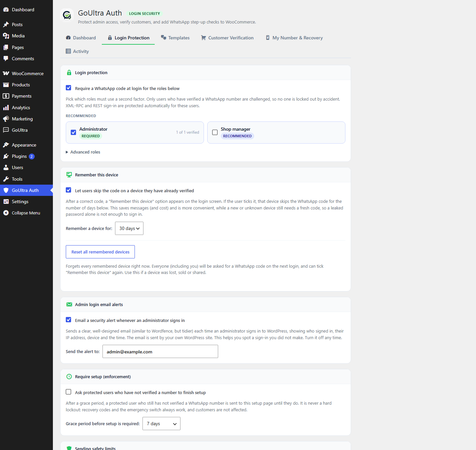Click the Collapse Menu arrow icon
Image resolution: width=476 pixels, height=450 pixels.
[x=6, y=213]
